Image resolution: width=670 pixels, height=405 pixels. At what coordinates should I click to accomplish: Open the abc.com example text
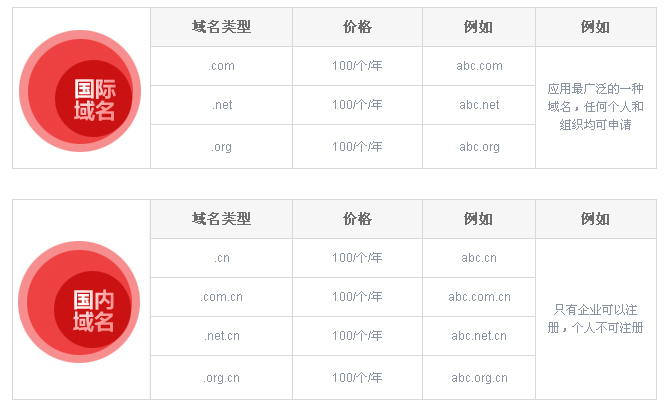[x=479, y=66]
